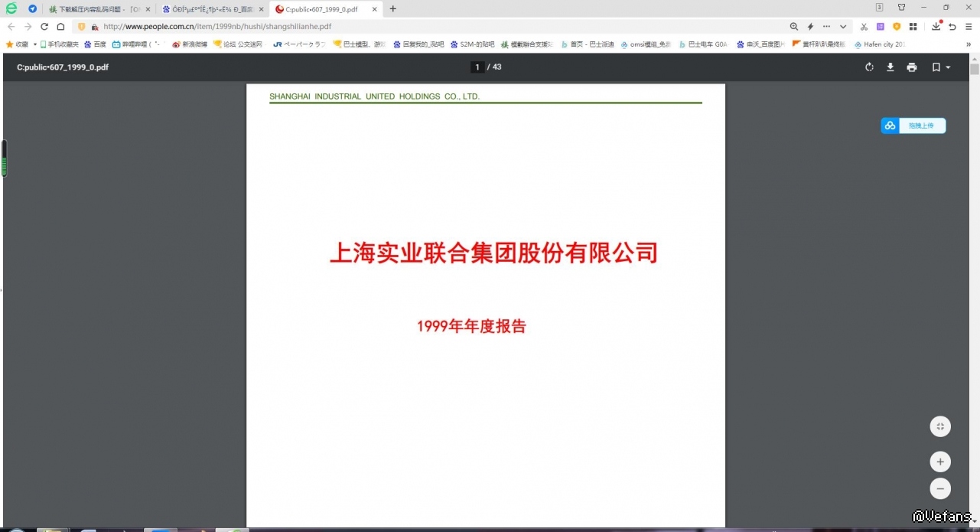Image resolution: width=980 pixels, height=532 pixels.
Task: Open the 新浪微博 bookmark
Action: [190, 44]
